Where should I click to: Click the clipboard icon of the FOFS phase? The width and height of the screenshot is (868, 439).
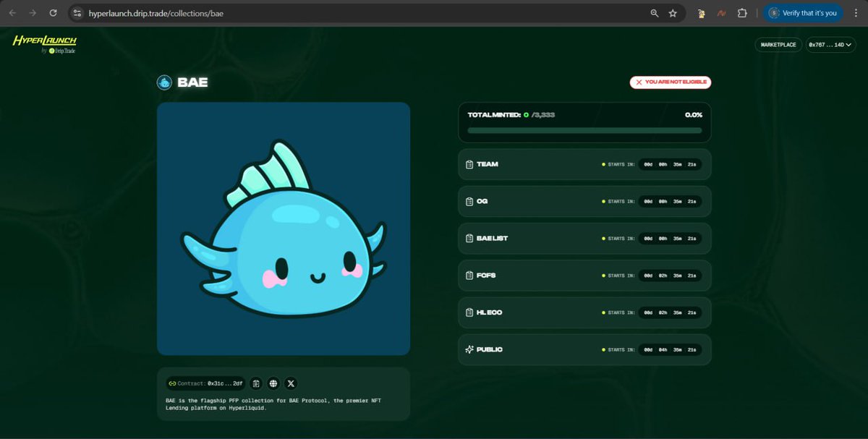pos(469,276)
